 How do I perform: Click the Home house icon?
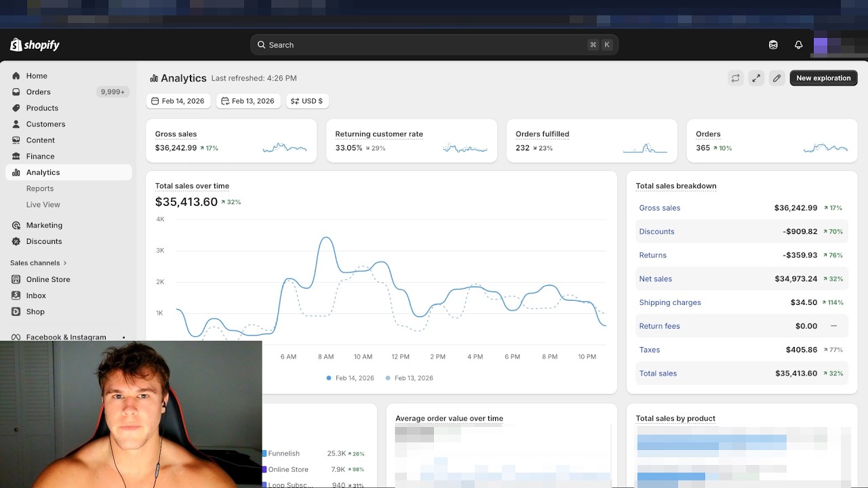pyautogui.click(x=16, y=76)
